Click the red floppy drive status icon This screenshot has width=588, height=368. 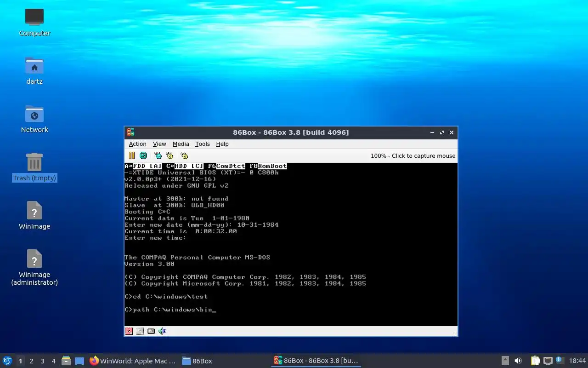pos(129,331)
